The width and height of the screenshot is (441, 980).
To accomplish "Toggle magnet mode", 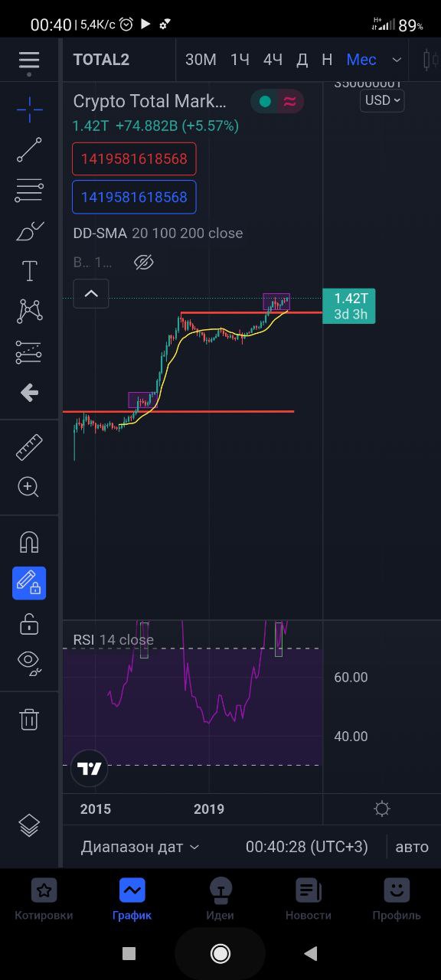I will [x=29, y=542].
